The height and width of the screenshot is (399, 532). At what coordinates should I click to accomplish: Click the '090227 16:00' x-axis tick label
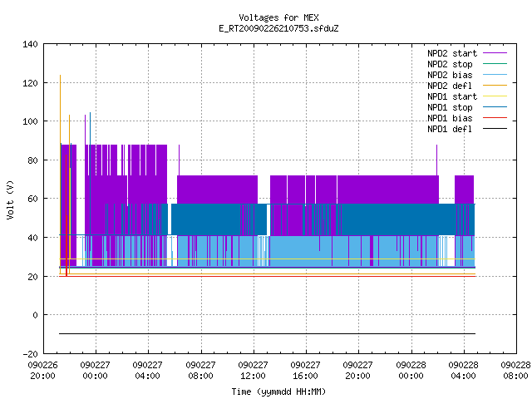click(x=305, y=371)
